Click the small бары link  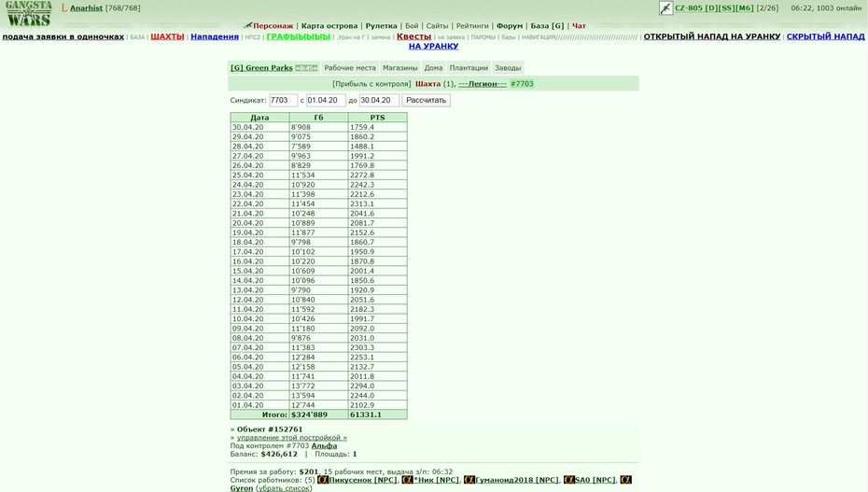tap(508, 37)
